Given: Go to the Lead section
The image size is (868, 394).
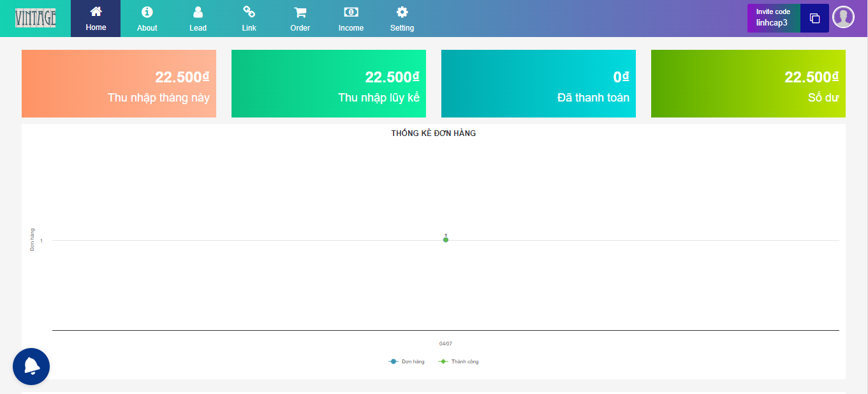Looking at the screenshot, I should point(198,19).
